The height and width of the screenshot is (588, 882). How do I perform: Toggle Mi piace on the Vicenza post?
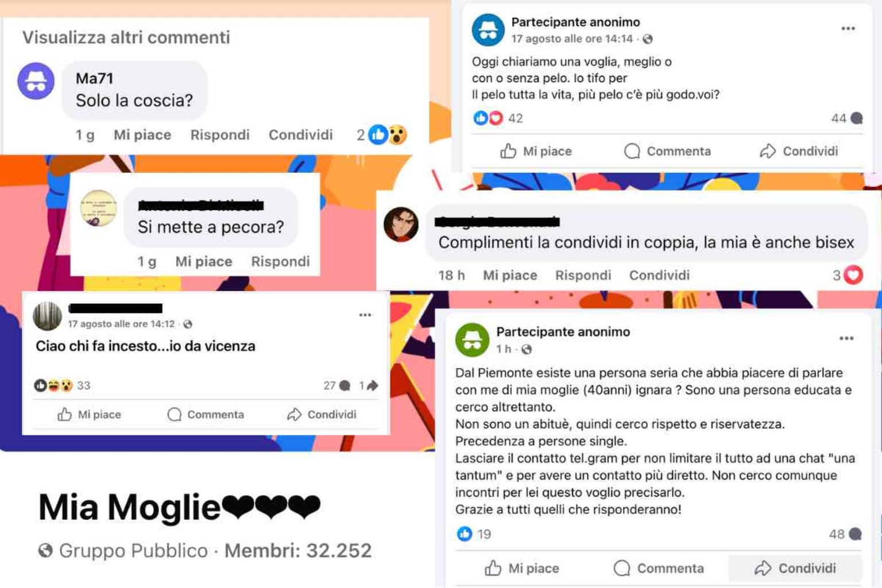[89, 415]
